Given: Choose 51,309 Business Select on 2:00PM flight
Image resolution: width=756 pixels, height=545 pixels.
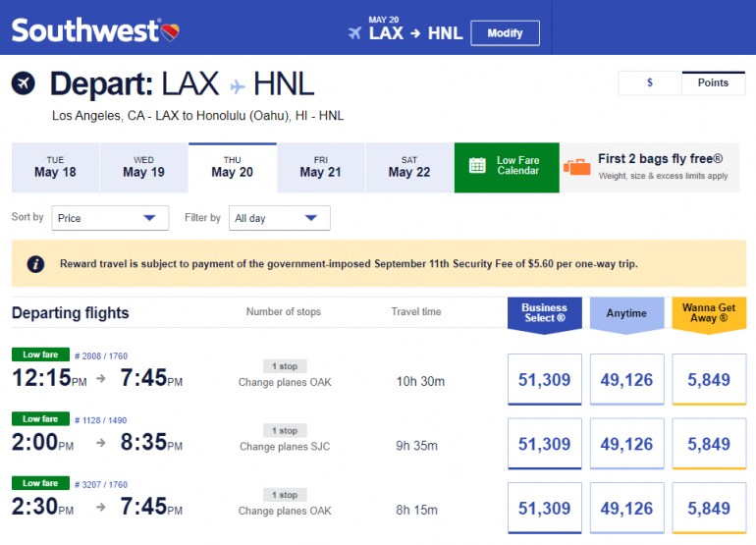Looking at the screenshot, I should coord(544,444).
